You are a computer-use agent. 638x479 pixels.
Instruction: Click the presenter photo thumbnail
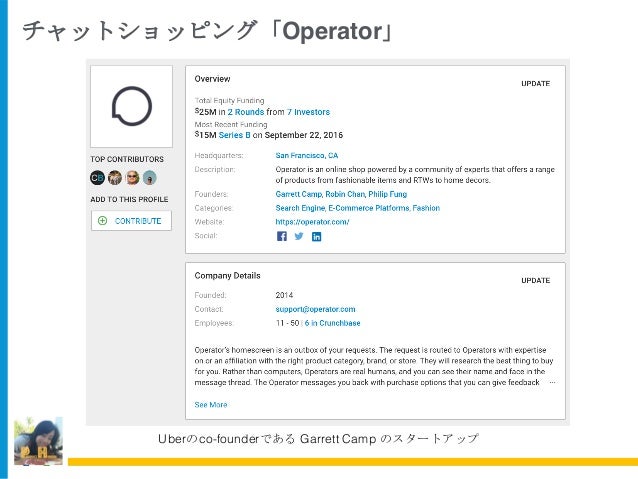pos(38,441)
